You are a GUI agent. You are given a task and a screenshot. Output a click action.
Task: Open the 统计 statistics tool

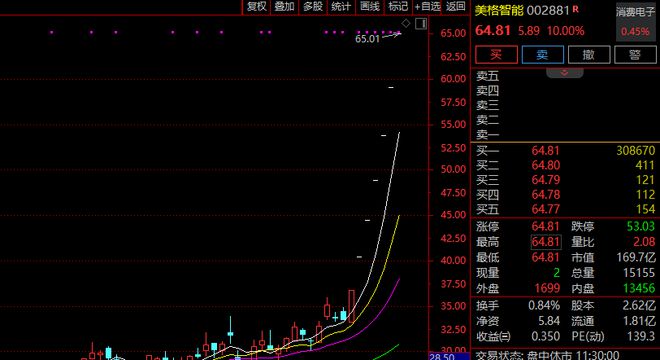pyautogui.click(x=341, y=7)
